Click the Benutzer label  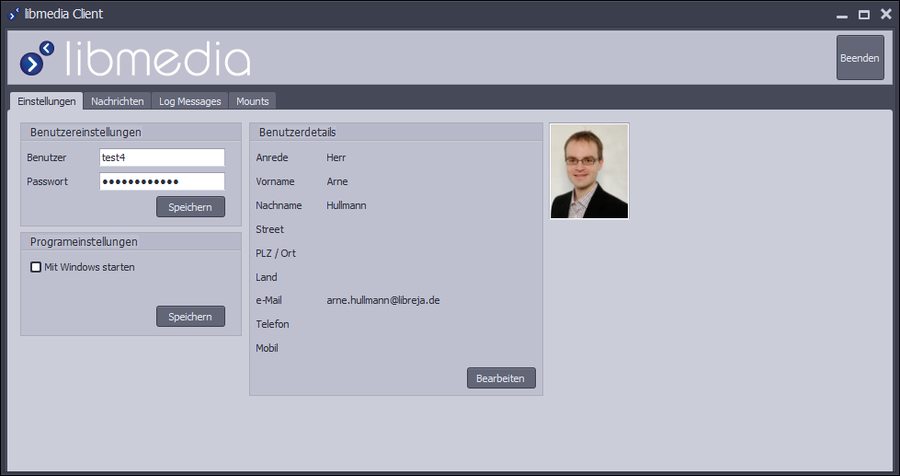[x=46, y=157]
